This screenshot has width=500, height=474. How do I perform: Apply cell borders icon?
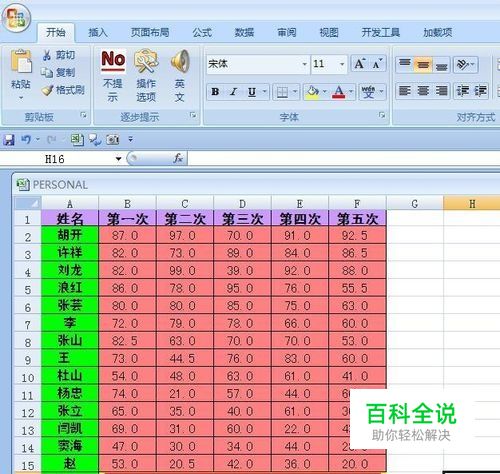282,92
